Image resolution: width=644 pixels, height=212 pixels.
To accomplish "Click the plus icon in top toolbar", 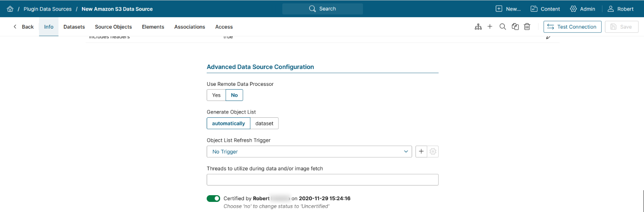I will point(490,26).
